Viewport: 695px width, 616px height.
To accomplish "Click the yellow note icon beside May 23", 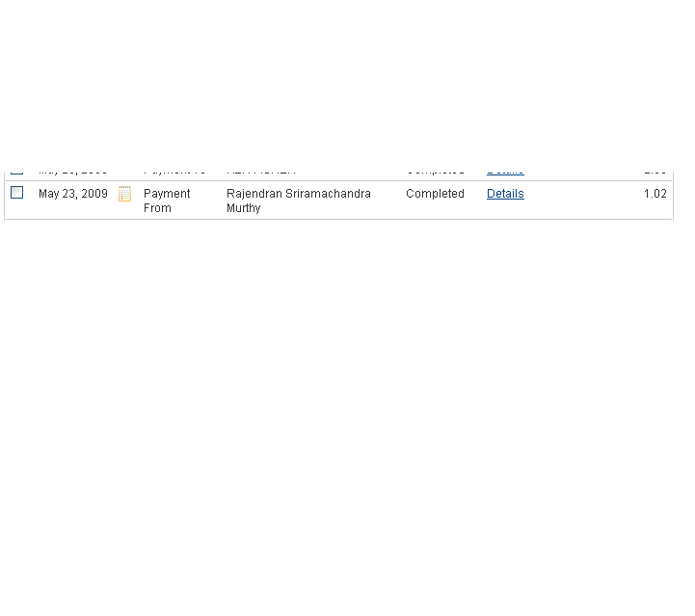I will click(x=124, y=194).
